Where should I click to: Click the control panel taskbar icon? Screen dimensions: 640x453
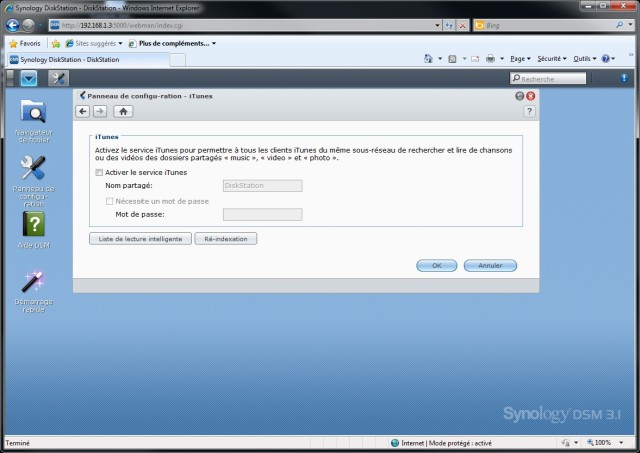click(x=58, y=78)
